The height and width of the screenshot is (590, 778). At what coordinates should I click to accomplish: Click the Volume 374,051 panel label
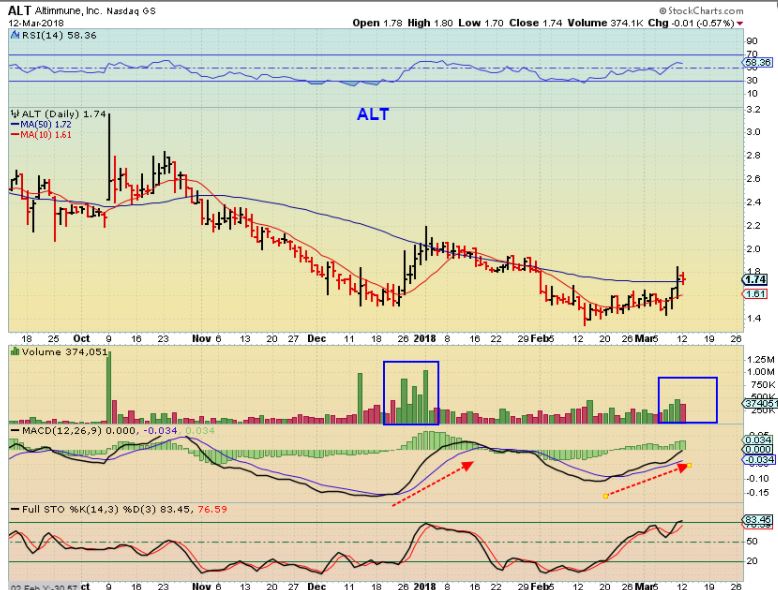click(x=60, y=352)
